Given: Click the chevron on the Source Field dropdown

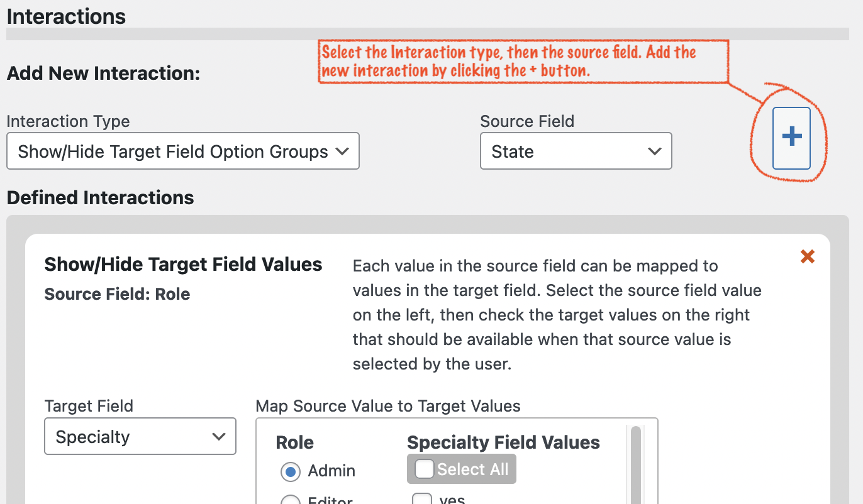Looking at the screenshot, I should click(655, 151).
